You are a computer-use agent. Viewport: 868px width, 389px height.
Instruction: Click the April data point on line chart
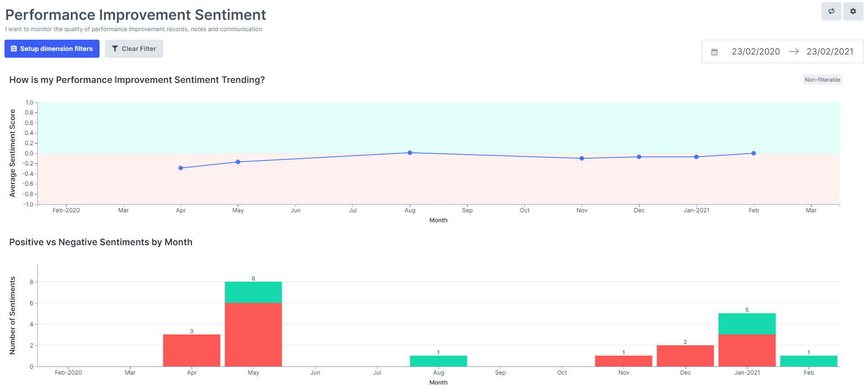[181, 168]
